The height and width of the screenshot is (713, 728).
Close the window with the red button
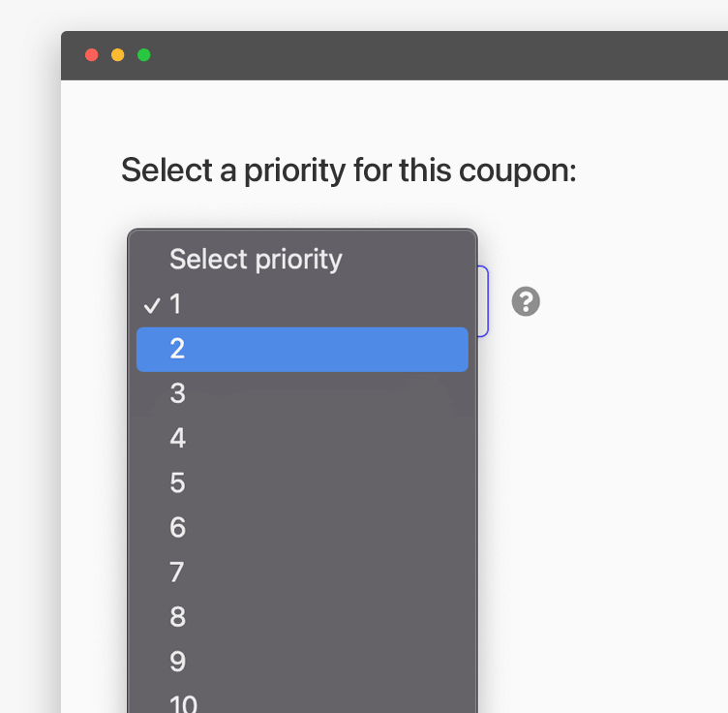[x=92, y=55]
